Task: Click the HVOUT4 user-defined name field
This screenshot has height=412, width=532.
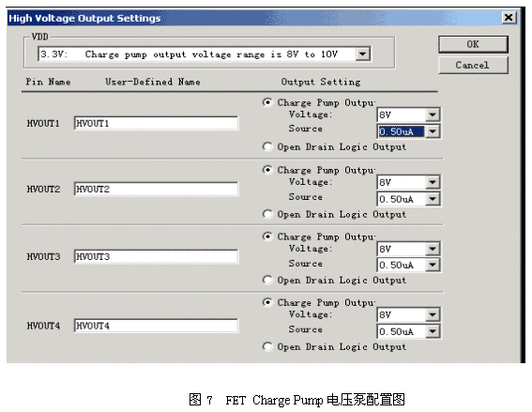Action: 156,326
